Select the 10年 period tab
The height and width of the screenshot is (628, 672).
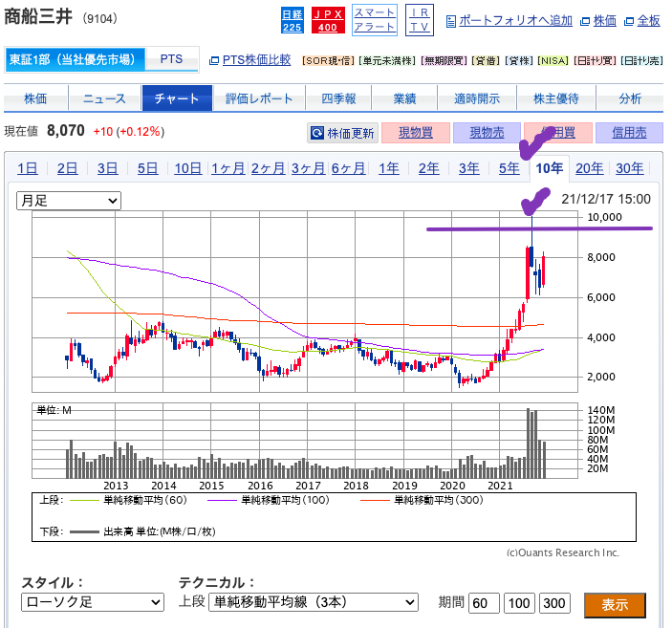[550, 168]
